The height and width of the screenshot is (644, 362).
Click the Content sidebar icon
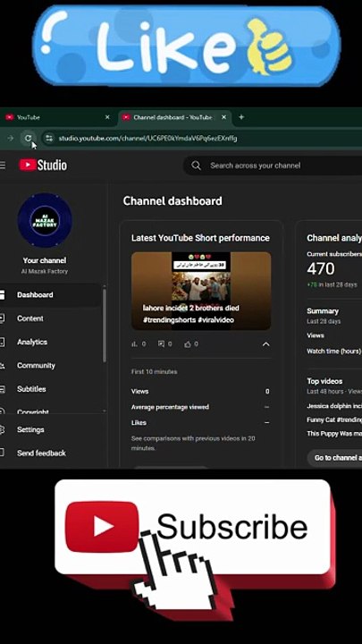2,318
